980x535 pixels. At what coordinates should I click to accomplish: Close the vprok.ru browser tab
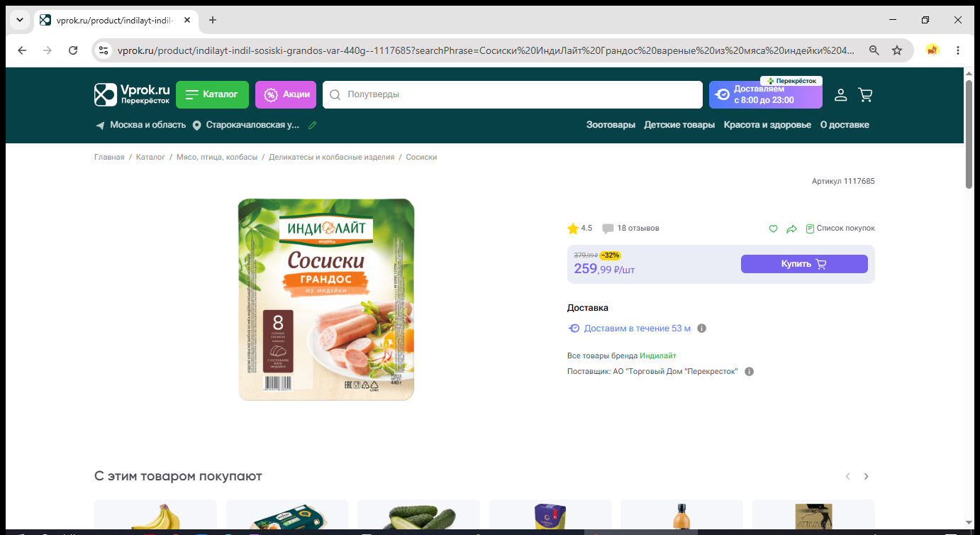[x=187, y=20]
